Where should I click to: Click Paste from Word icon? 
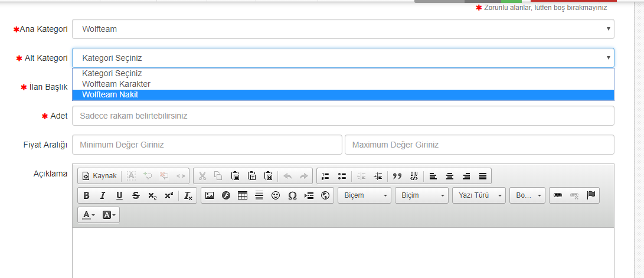click(x=268, y=176)
